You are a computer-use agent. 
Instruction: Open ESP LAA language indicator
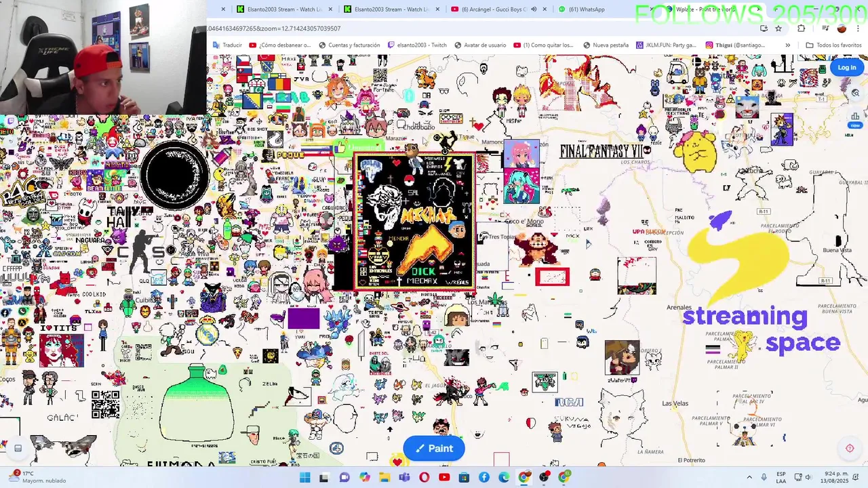(781, 478)
